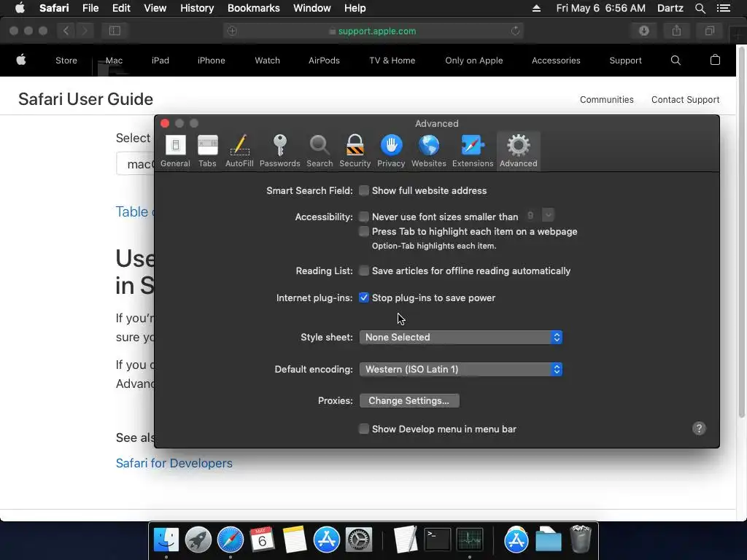Click the reload page icon in address bar

click(x=515, y=31)
